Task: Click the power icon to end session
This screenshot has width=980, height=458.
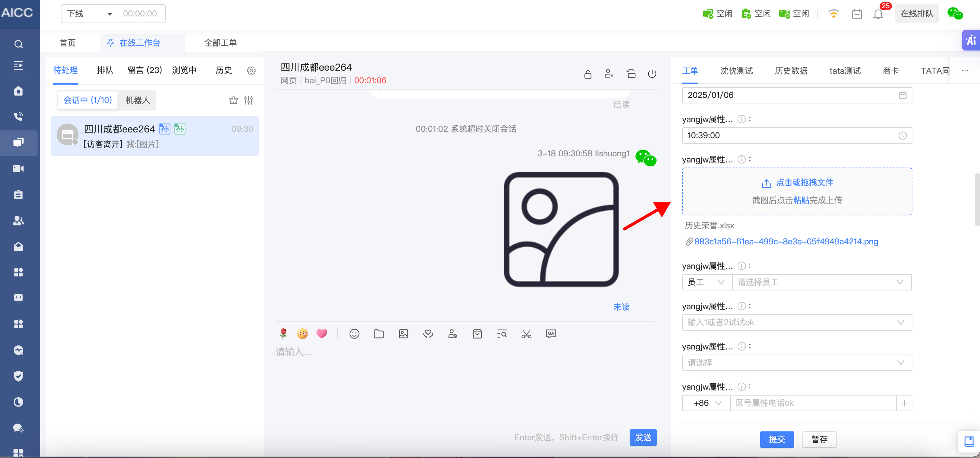Action: (652, 73)
